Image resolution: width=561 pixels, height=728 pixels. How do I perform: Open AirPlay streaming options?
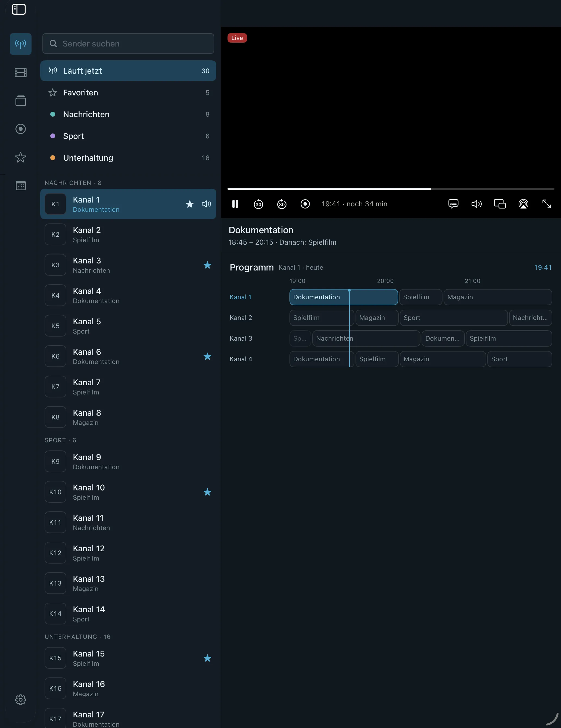click(x=523, y=204)
